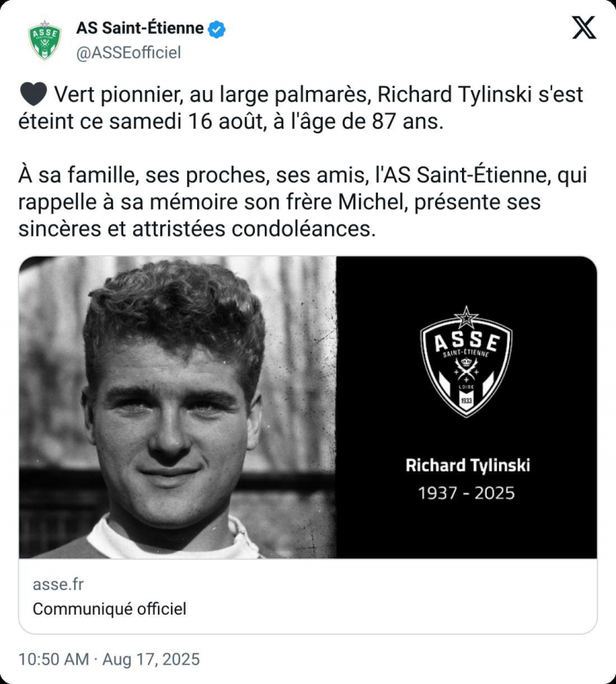Open the "Communiqué officiel" article title

pos(109,609)
